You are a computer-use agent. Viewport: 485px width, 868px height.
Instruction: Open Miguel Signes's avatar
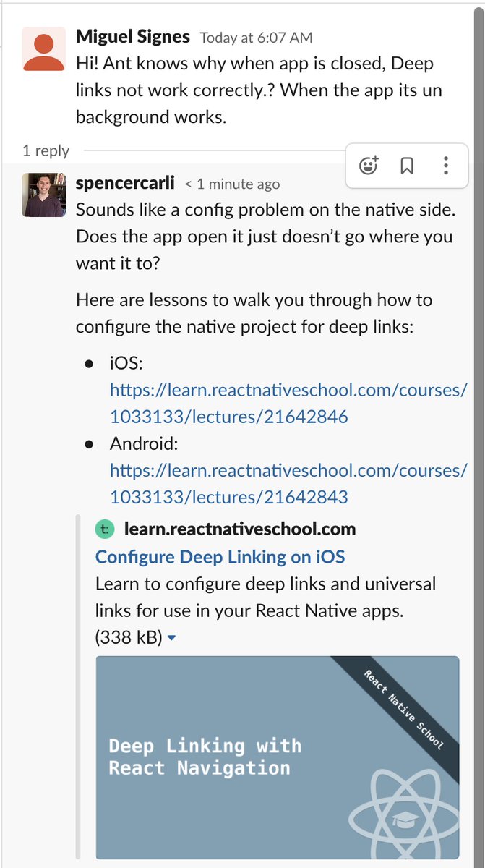[x=45, y=48]
